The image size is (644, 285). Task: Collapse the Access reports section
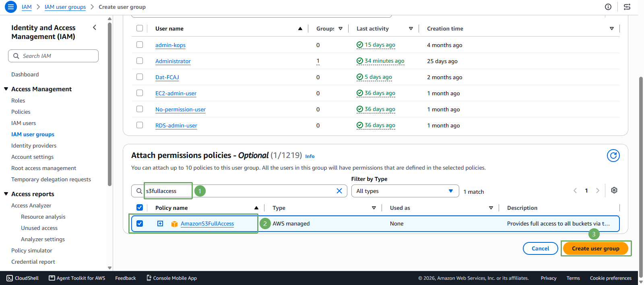point(6,194)
